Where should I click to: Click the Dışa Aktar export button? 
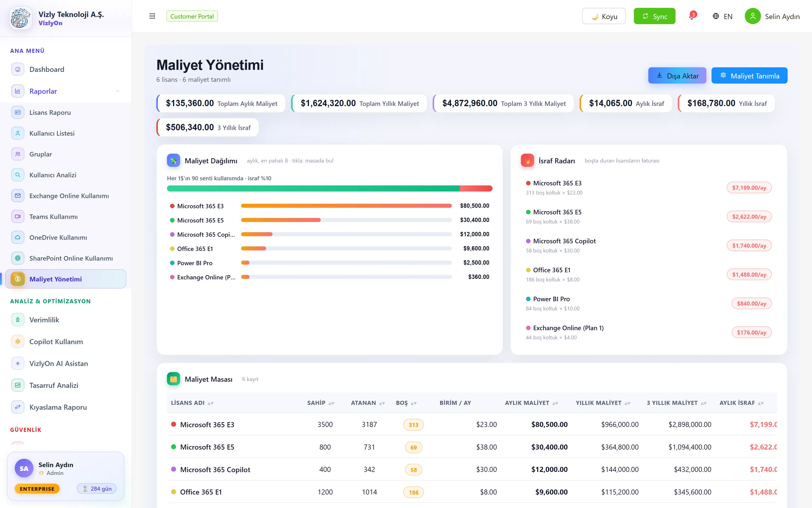pos(677,76)
